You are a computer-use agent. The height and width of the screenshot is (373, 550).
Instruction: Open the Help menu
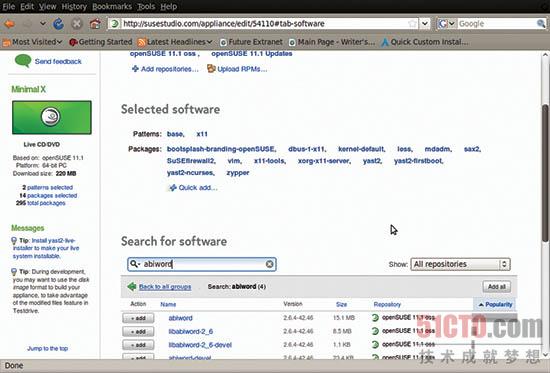tap(169, 6)
